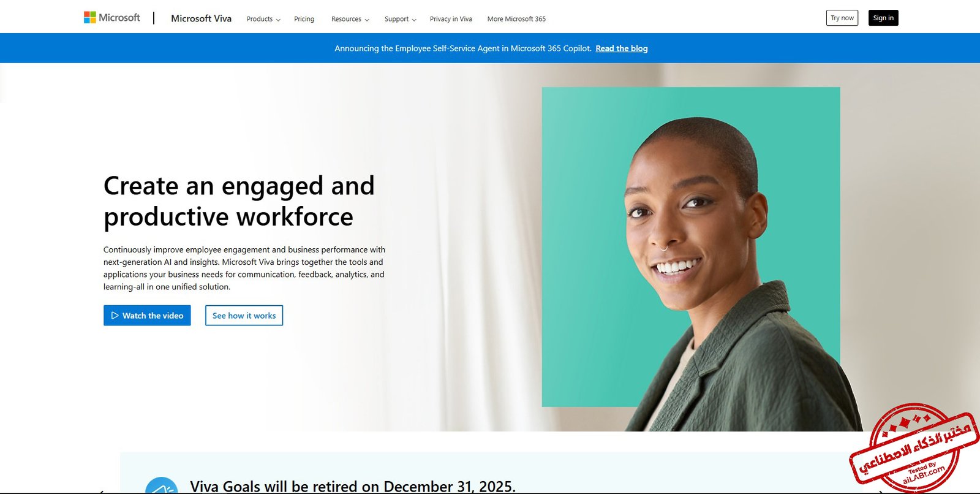This screenshot has width=980, height=494.
Task: Click the blue announcement banner text
Action: (x=463, y=48)
